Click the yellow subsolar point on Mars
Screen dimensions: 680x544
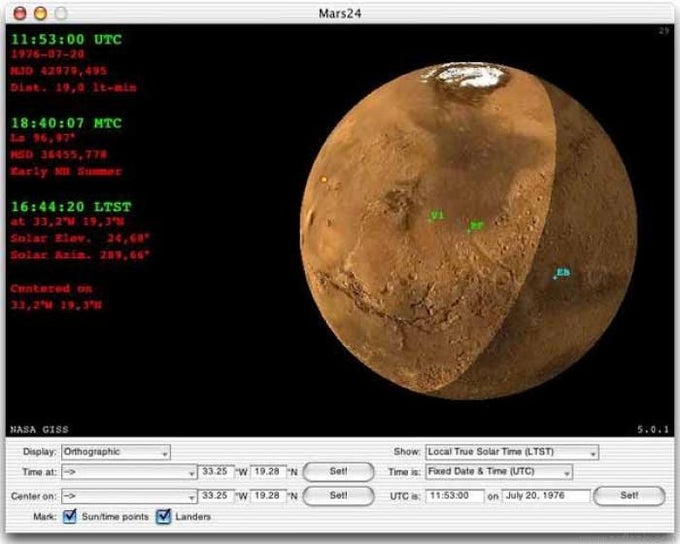pyautogui.click(x=324, y=179)
